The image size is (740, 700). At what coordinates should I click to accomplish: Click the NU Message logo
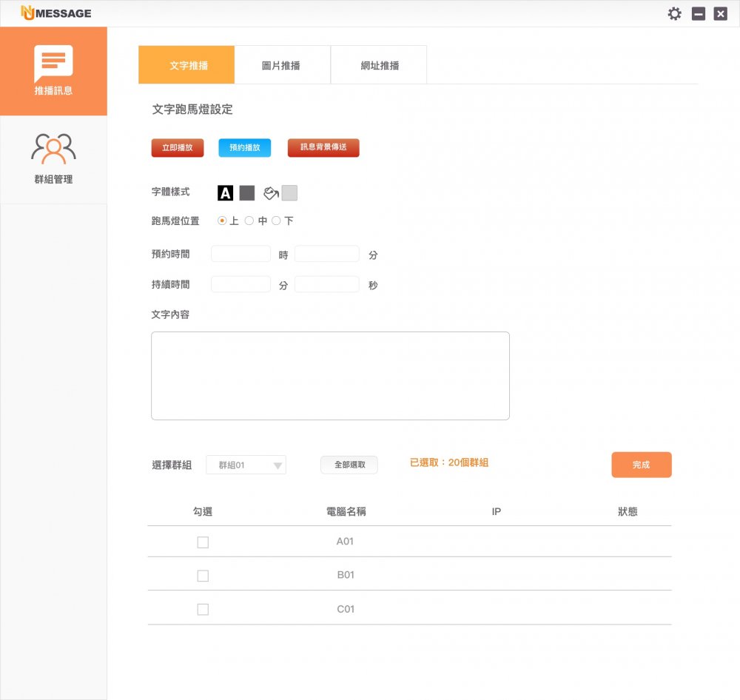click(x=56, y=13)
